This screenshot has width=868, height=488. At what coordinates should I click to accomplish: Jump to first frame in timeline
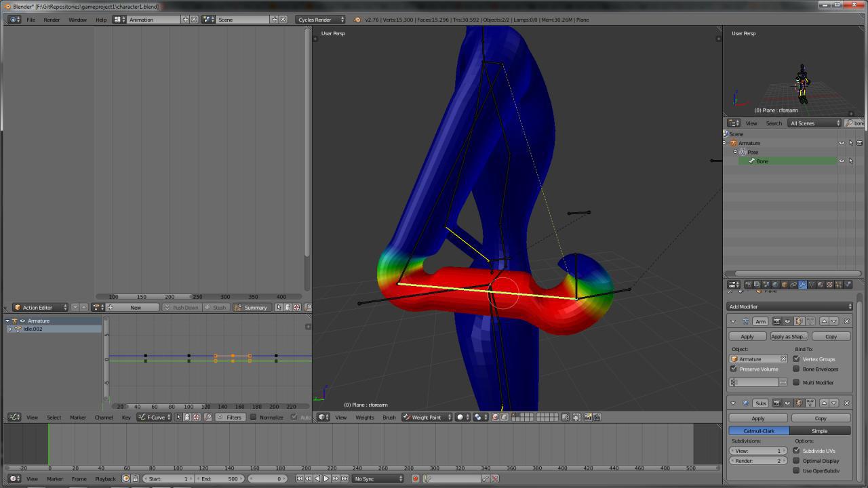point(300,479)
